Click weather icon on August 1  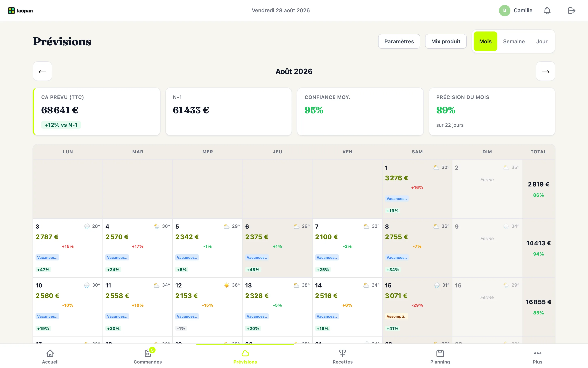point(436,167)
